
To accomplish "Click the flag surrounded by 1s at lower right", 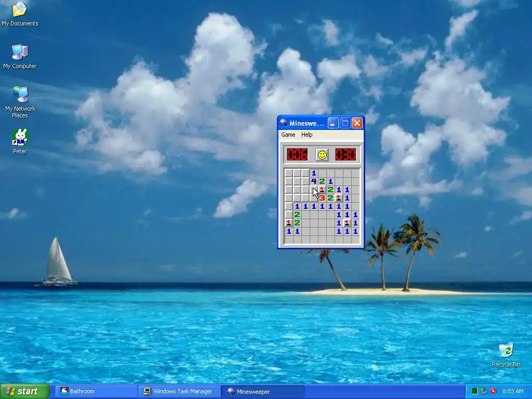I will [347, 223].
